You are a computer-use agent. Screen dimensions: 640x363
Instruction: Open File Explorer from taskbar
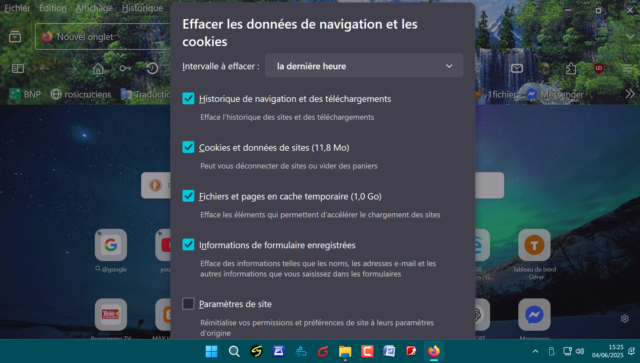click(x=345, y=351)
